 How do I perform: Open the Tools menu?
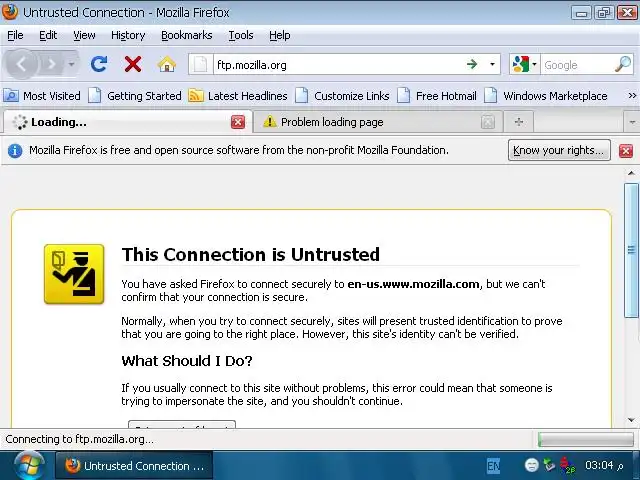(x=241, y=36)
